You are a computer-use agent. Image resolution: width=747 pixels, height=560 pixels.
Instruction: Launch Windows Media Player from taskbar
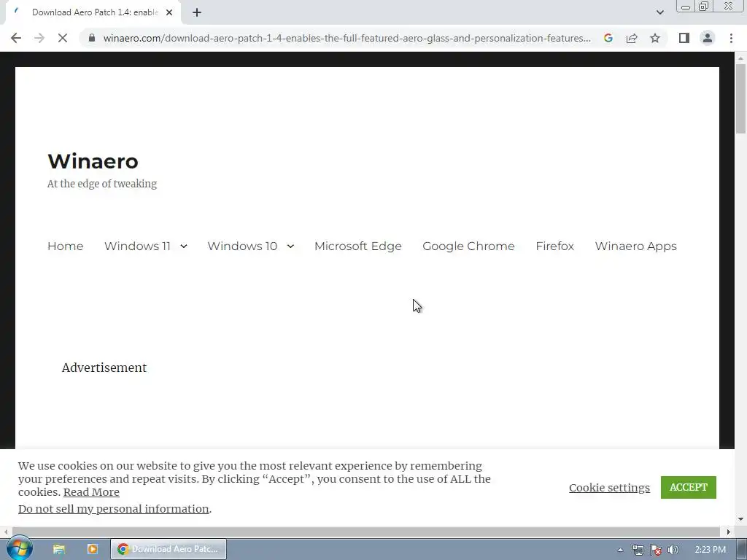pos(93,549)
